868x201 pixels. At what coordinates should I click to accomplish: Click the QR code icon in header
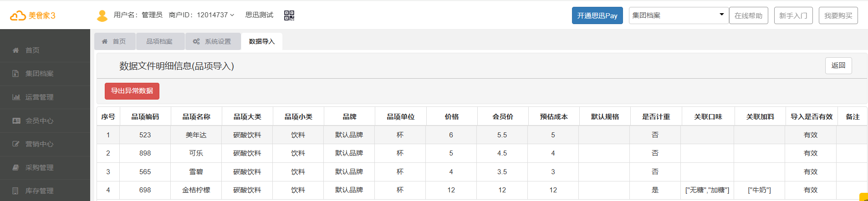coord(289,15)
